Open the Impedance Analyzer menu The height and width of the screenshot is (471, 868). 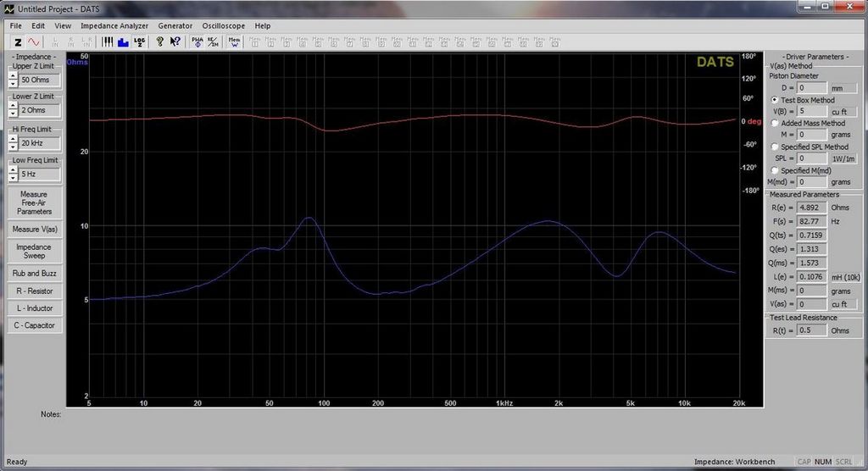point(114,26)
